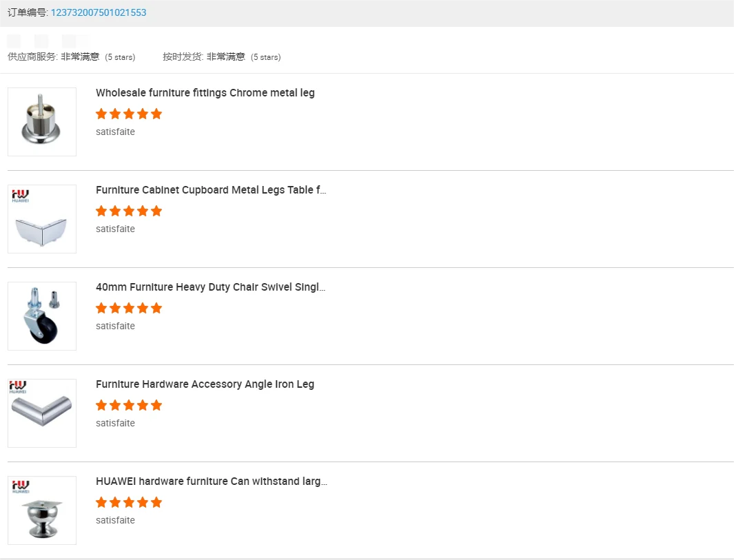Image resolution: width=734 pixels, height=560 pixels.
Task: Click third star of 40mm swivel caster rating
Action: 129,308
